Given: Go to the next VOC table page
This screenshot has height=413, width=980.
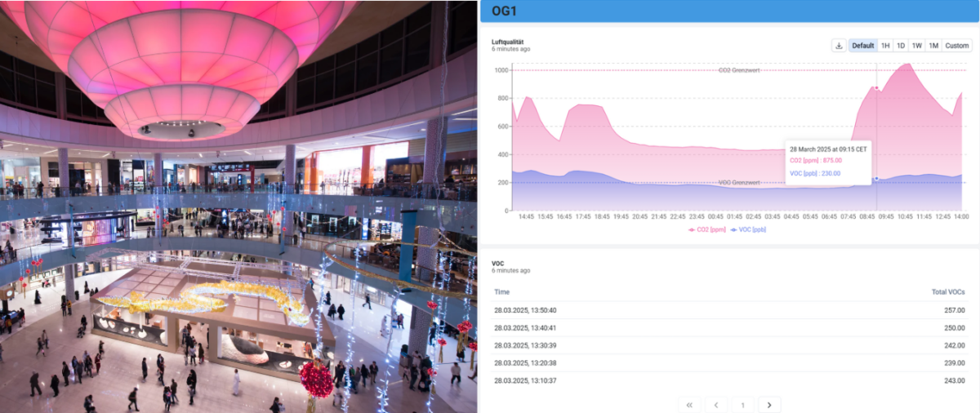Looking at the screenshot, I should point(769,404).
